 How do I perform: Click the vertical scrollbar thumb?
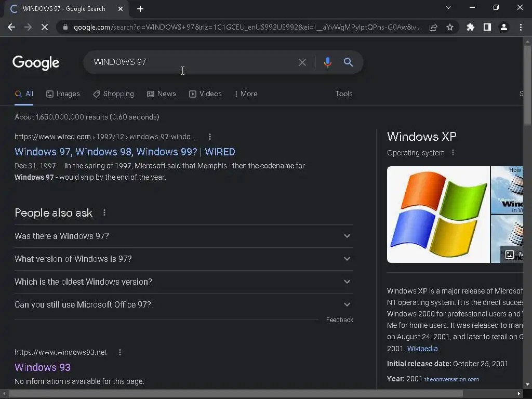527,85
